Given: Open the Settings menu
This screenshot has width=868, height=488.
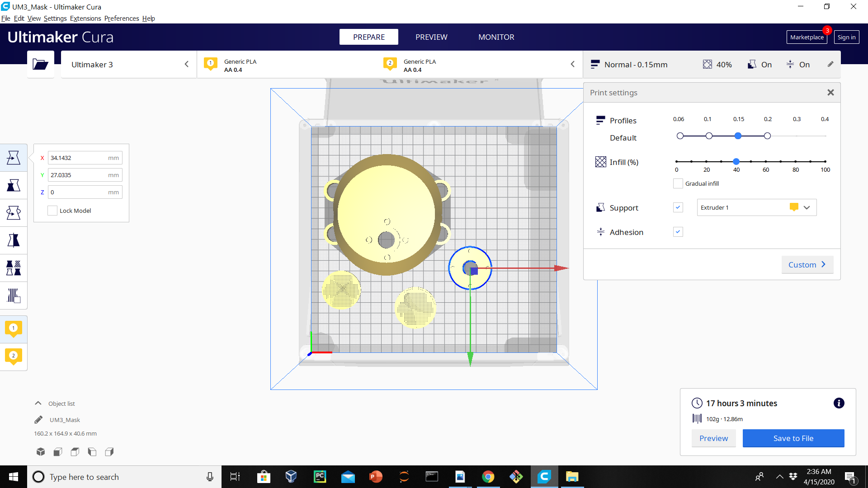Looking at the screenshot, I should pos(55,19).
